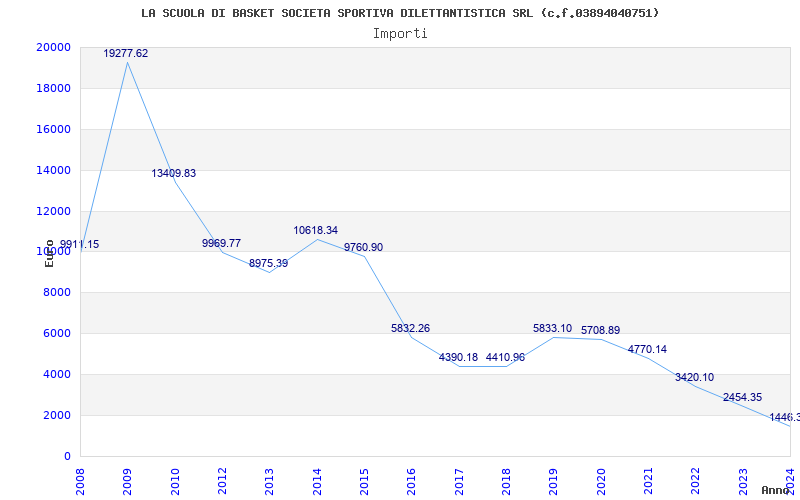The image size is (800, 500).
Task: Click the 9911.15 data point label
Action: 80,244
